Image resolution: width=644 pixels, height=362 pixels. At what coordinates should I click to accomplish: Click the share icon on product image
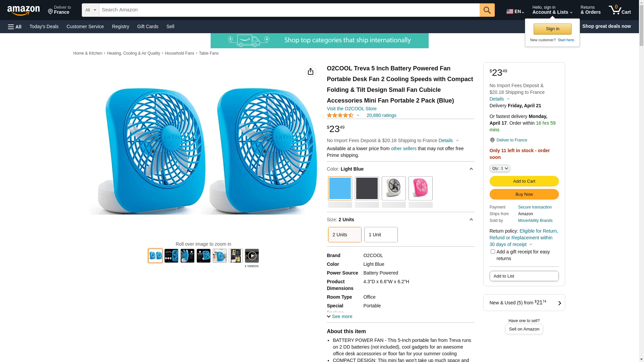(x=311, y=71)
